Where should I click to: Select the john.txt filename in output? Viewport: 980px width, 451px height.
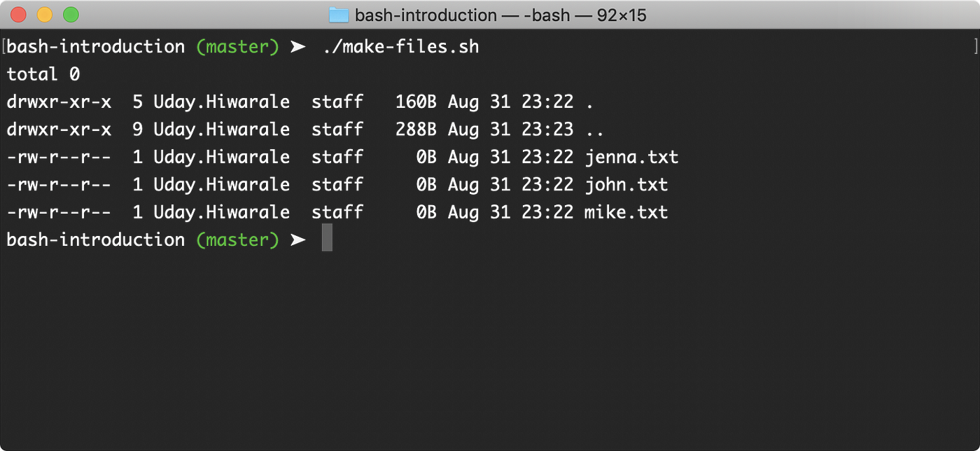tap(626, 184)
